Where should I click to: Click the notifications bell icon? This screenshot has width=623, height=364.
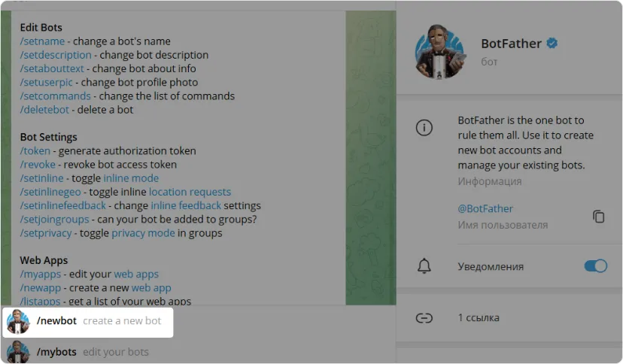click(x=424, y=266)
